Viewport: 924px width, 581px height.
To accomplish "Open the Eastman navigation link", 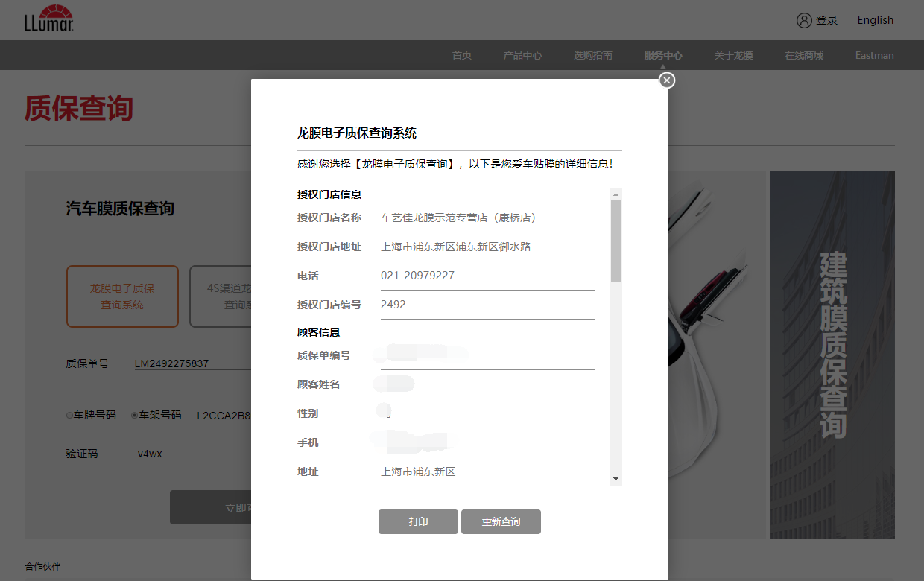I will (873, 54).
